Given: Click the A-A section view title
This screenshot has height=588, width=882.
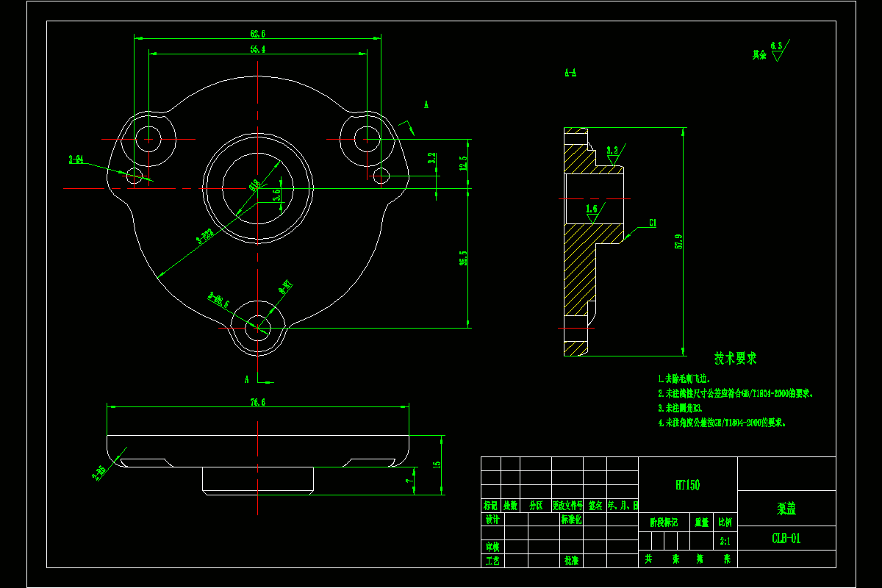Looking at the screenshot, I should click(x=570, y=73).
